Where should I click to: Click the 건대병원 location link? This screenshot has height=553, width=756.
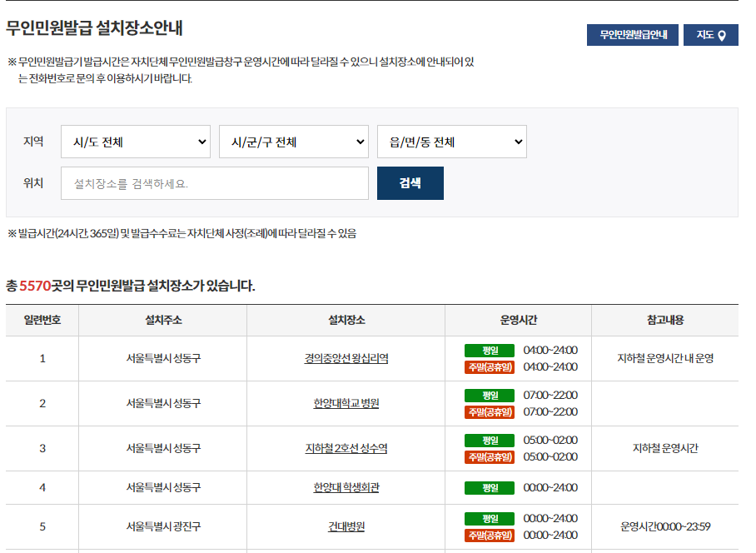coord(345,526)
